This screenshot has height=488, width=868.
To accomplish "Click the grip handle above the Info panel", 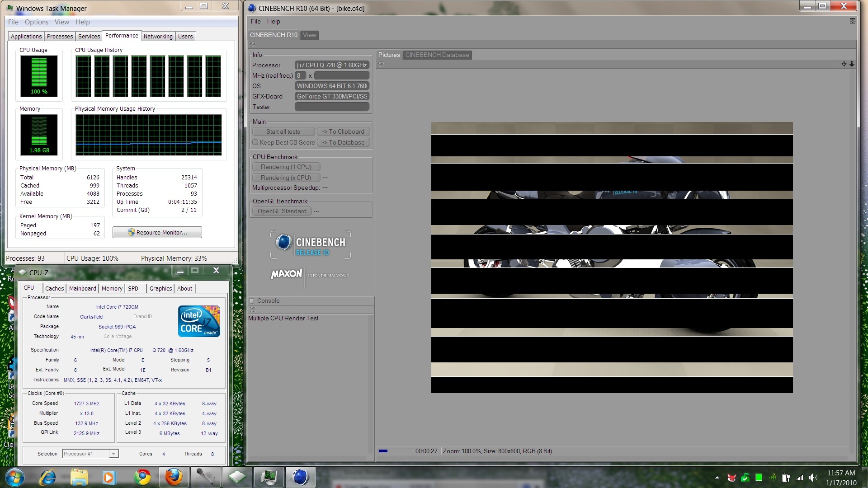I will tap(253, 44).
